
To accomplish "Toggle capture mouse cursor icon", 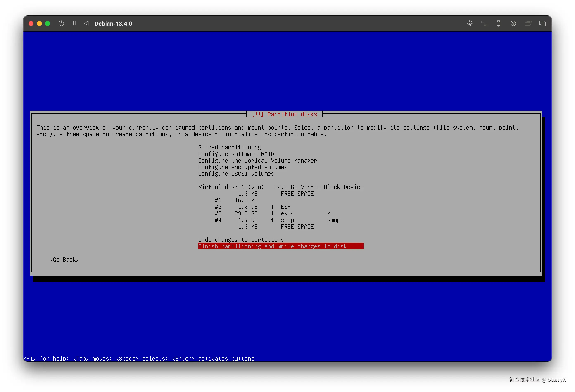I will (469, 24).
